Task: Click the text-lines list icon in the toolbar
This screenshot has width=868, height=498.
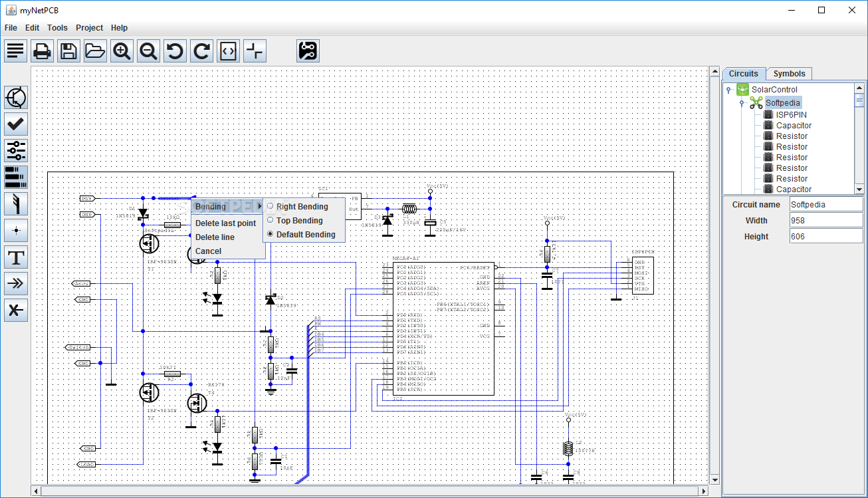Action: pyautogui.click(x=15, y=51)
